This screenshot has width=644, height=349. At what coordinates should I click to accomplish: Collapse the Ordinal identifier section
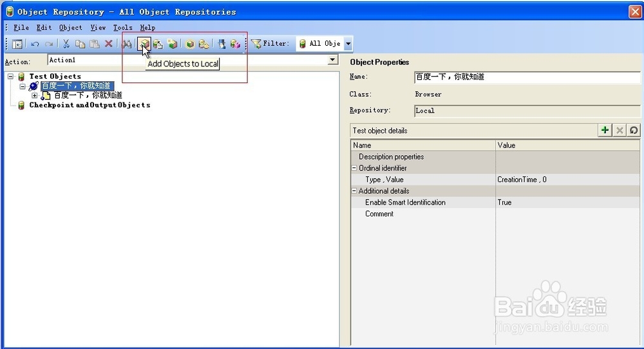354,168
